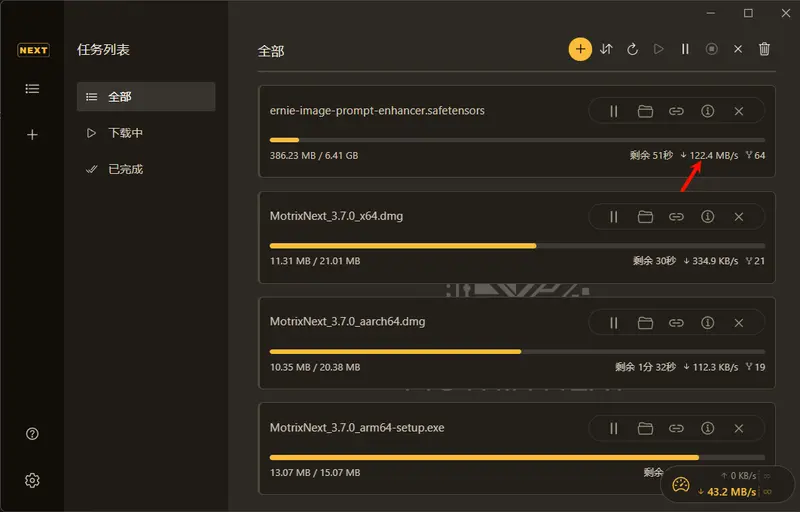Click the plus icon in left sidebar
Screen dimensions: 800x512
coord(32,135)
